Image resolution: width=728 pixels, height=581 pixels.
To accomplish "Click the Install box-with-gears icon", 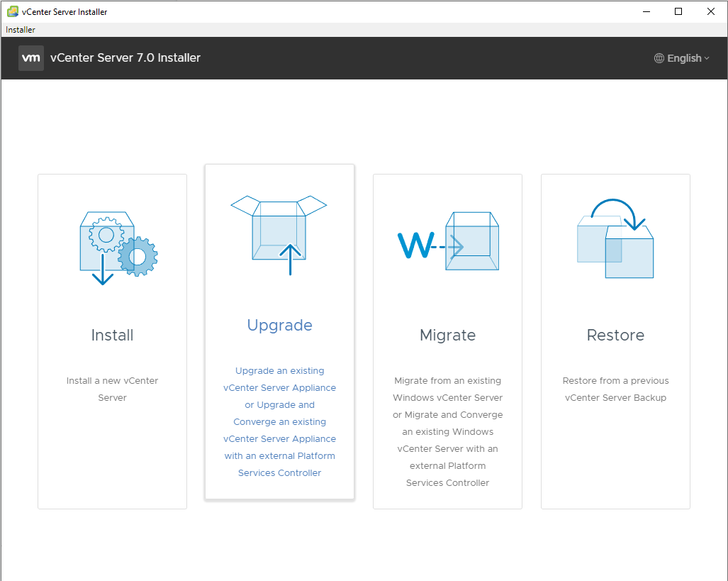I will point(119,248).
